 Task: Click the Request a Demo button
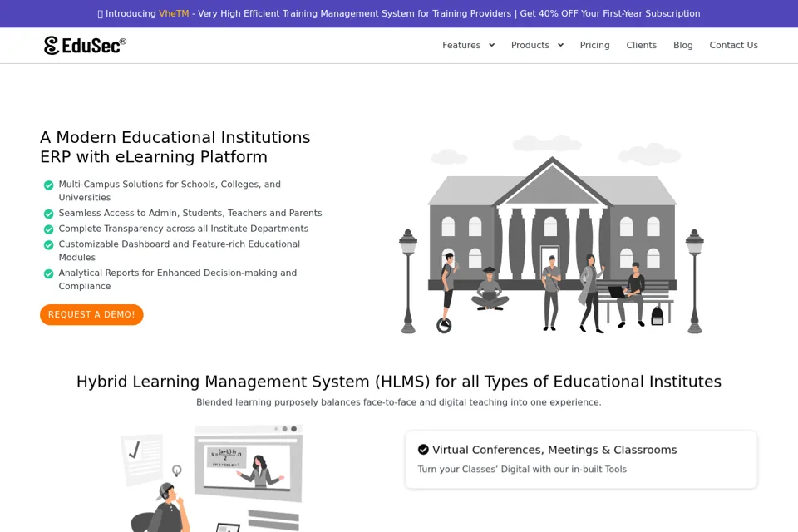coord(91,314)
